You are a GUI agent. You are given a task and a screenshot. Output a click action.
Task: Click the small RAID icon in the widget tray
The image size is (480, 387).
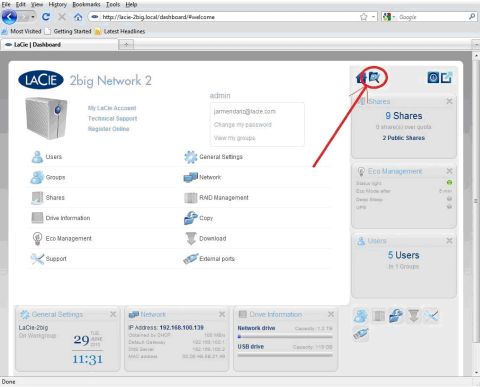click(378, 316)
